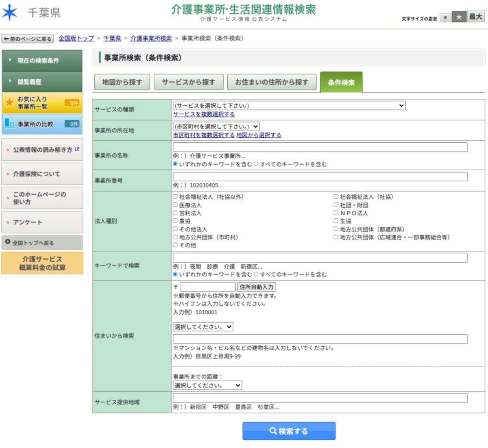Select すべてのキーワードを含む for keyword search

(x=256, y=274)
